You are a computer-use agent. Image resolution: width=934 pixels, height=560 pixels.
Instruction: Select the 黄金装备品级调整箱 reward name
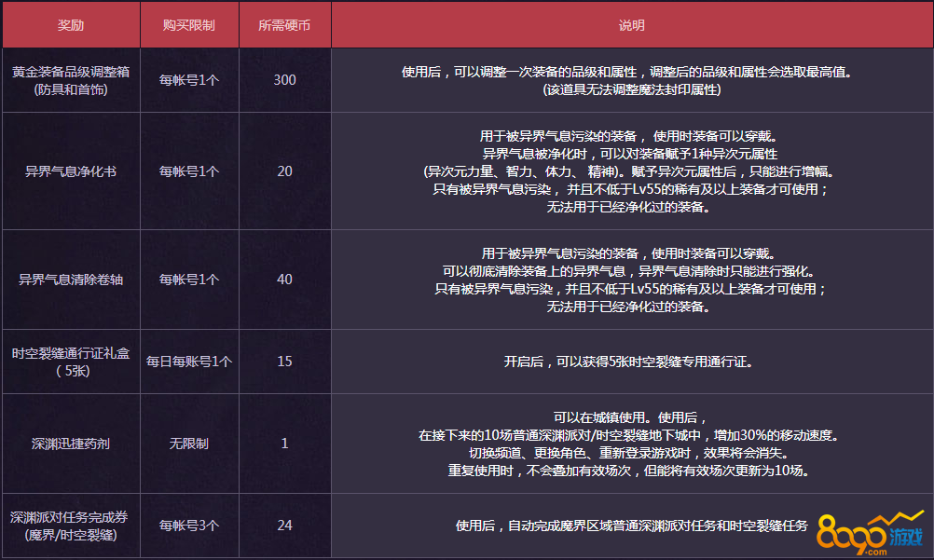point(71,80)
